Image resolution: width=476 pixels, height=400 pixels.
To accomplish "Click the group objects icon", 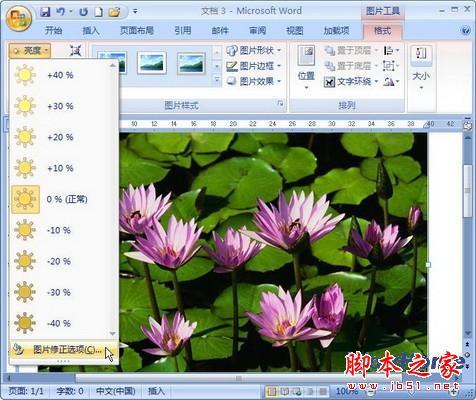I will click(x=391, y=66).
